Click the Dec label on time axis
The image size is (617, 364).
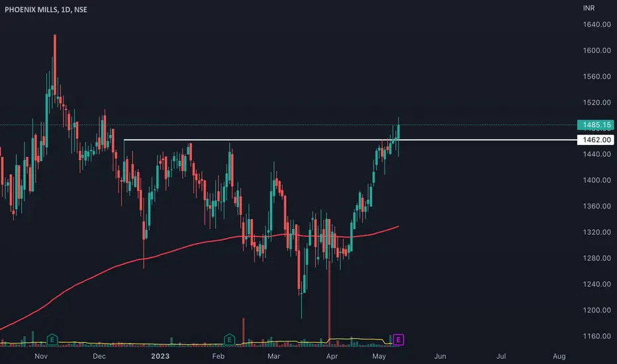(x=99, y=356)
